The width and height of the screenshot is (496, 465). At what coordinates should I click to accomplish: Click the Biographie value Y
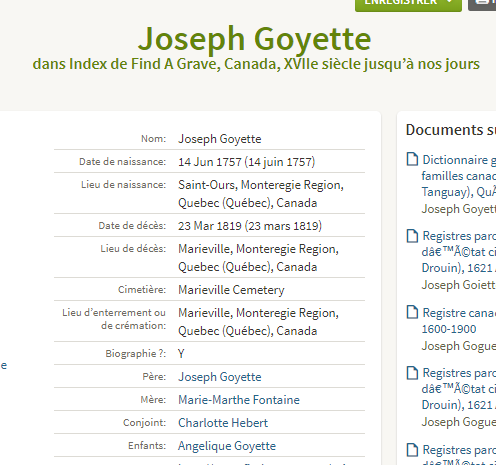click(x=181, y=353)
